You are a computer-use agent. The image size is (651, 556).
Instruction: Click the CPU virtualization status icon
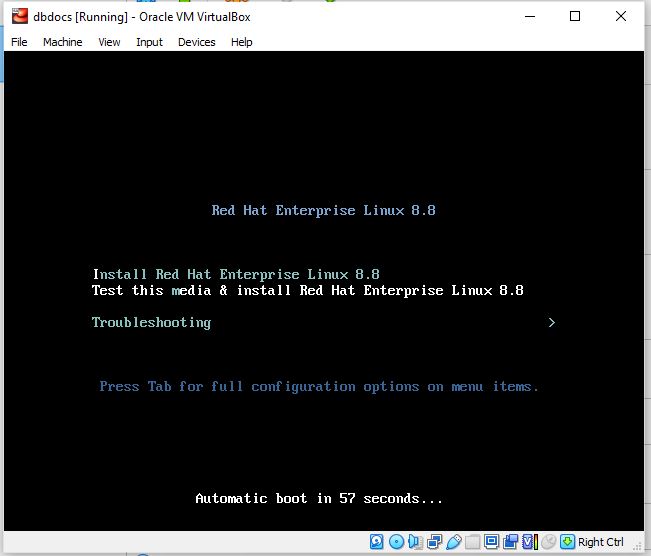click(530, 542)
